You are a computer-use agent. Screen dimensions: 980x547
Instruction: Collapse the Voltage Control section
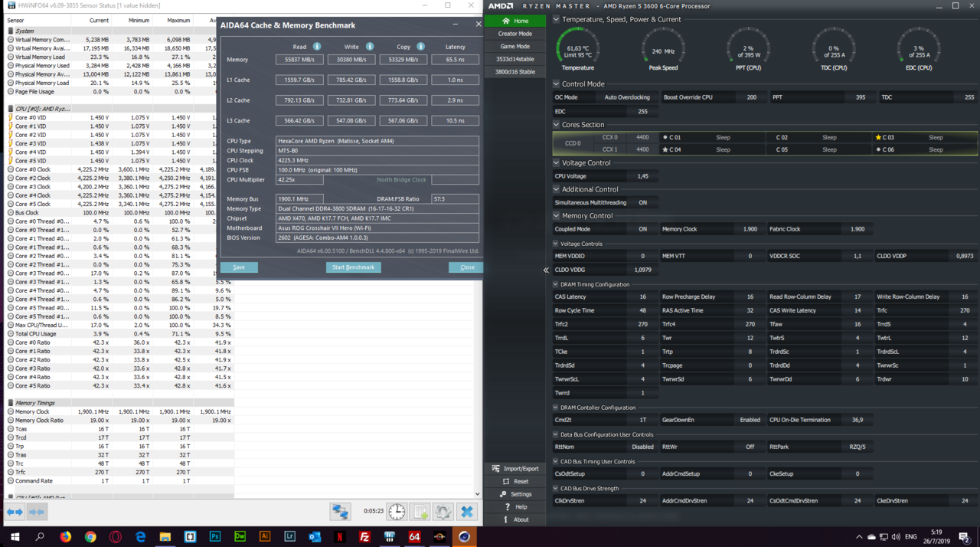point(556,163)
